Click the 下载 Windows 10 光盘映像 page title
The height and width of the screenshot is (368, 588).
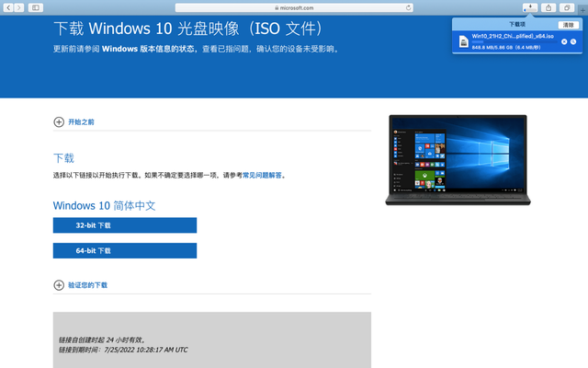coord(187,29)
